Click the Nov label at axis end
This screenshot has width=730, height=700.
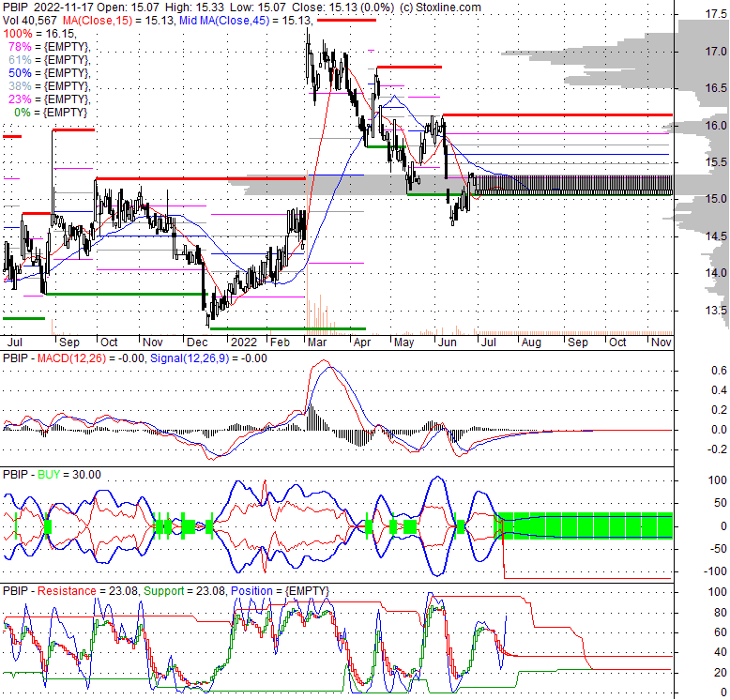[662, 342]
